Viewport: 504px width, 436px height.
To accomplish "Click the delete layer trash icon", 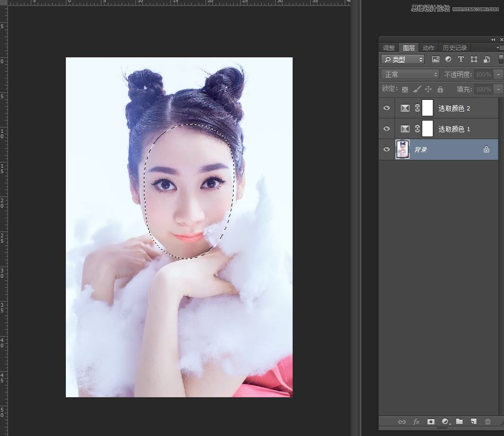I will pyautogui.click(x=488, y=422).
